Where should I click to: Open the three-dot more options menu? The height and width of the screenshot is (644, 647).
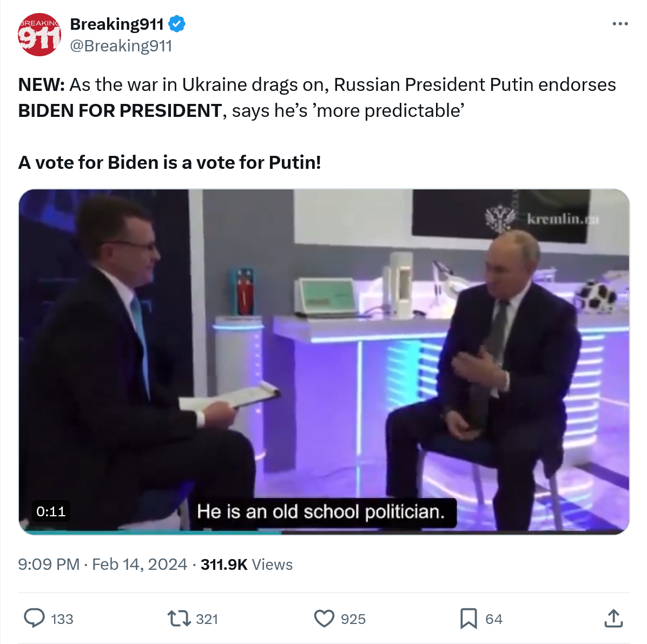point(620,24)
